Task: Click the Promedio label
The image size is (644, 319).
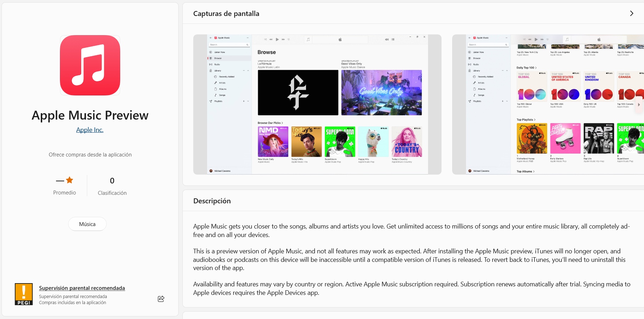Action: (65, 193)
